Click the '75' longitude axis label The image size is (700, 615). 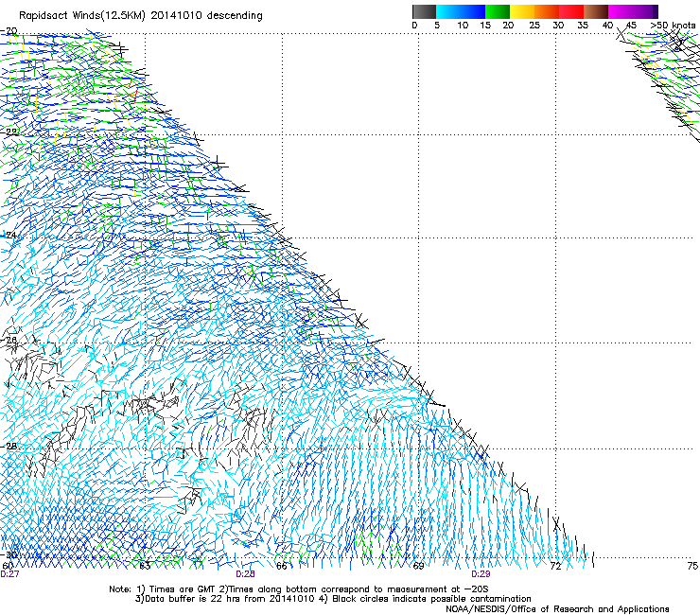tap(692, 566)
